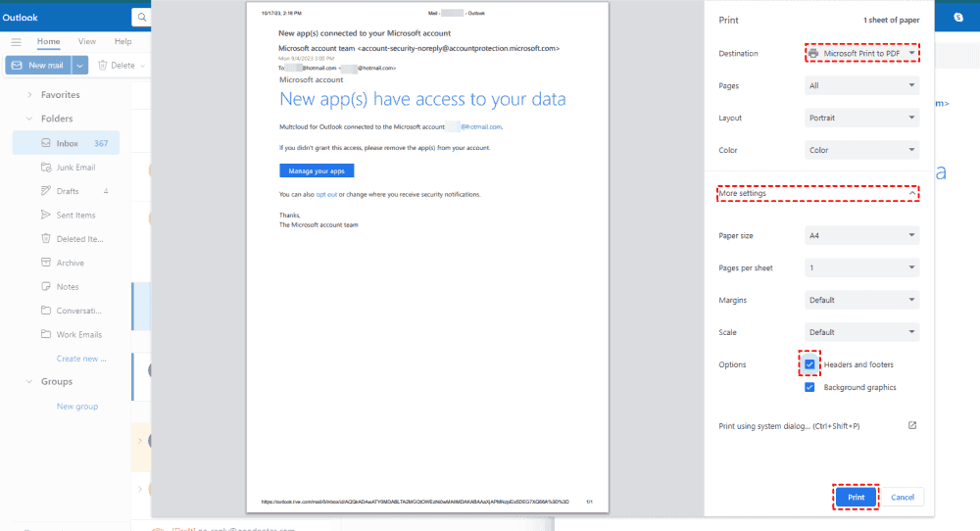Open the Paper size dropdown
980x531 pixels.
point(861,235)
